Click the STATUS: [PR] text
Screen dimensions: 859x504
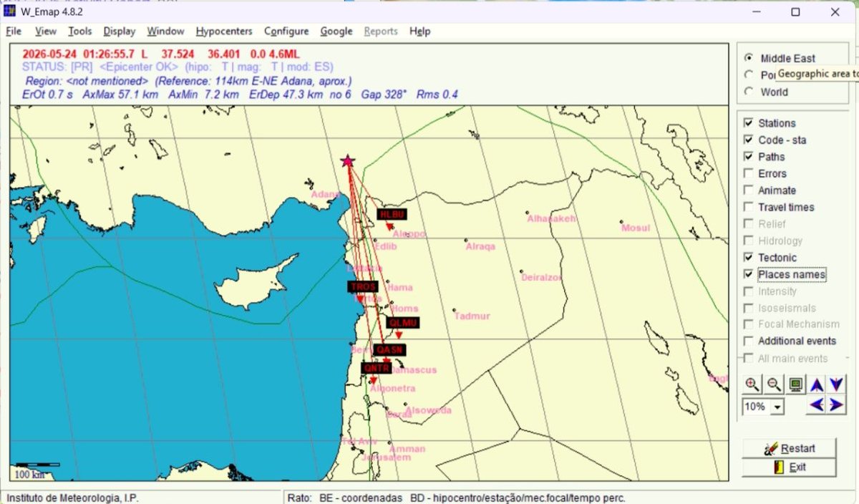[x=57, y=67]
